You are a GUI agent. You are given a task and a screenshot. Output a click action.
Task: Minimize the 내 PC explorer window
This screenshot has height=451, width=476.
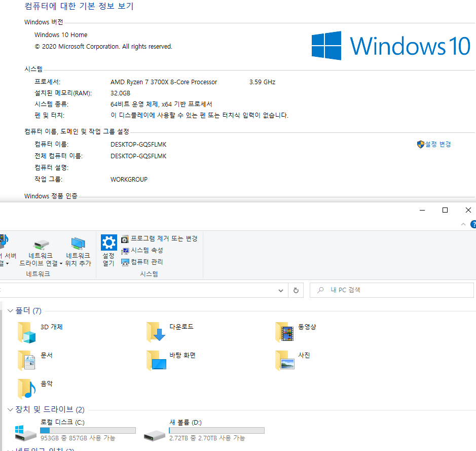tap(422, 210)
